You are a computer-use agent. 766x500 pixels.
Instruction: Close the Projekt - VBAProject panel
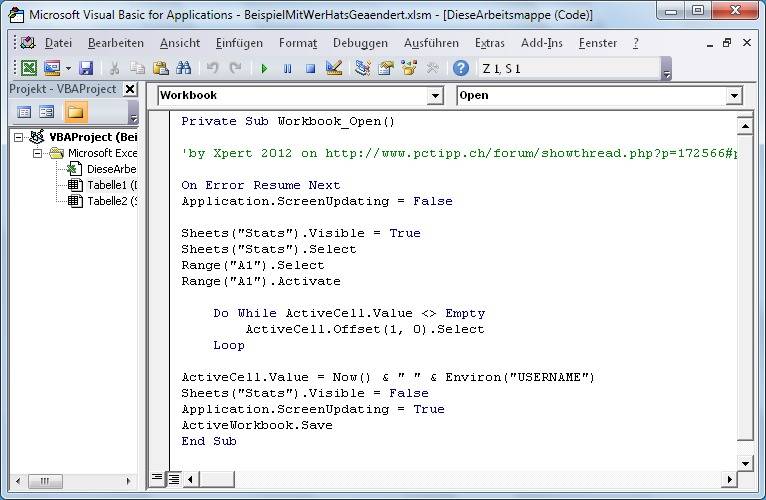130,89
